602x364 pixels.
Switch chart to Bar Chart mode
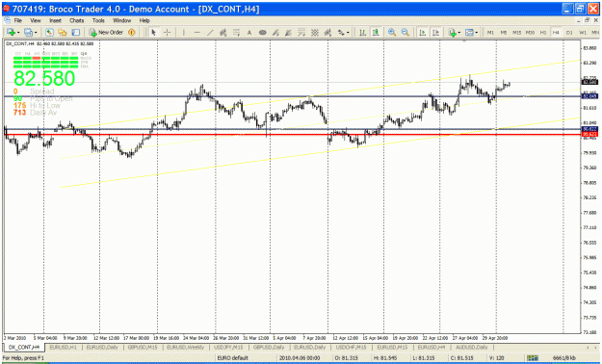click(x=362, y=33)
